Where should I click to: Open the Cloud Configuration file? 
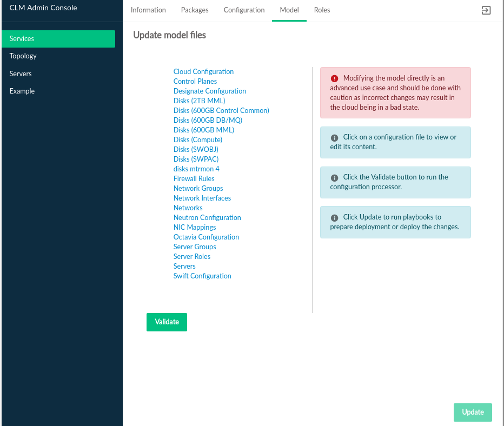[203, 72]
